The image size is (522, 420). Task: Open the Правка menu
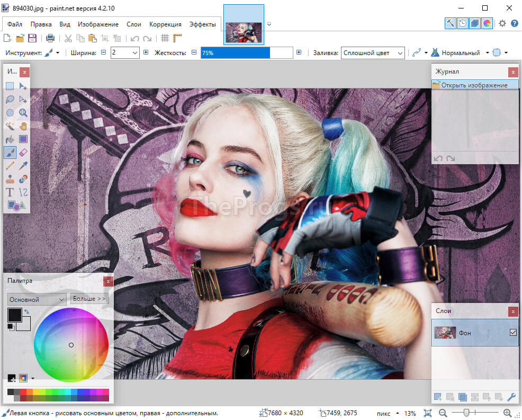point(41,24)
